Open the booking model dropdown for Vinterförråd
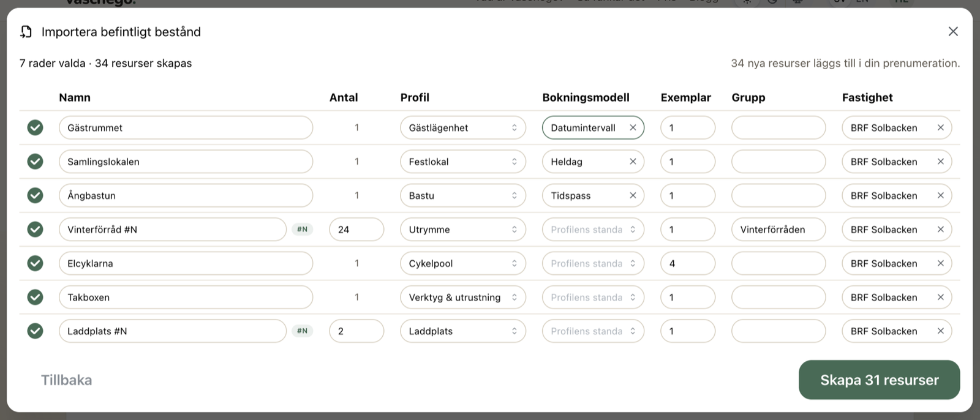Viewport: 980px width, 420px height. [x=593, y=230]
